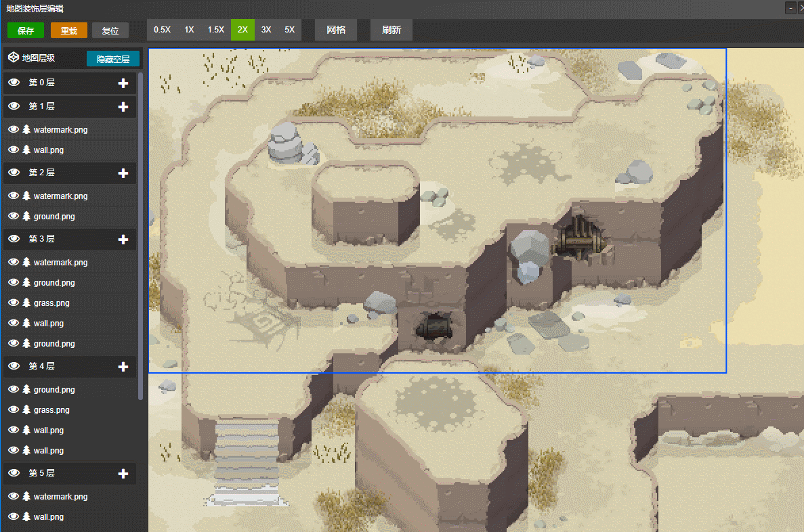The height and width of the screenshot is (532, 804).
Task: Click tree icon of ground.png under 第 4 层
Action: point(26,389)
